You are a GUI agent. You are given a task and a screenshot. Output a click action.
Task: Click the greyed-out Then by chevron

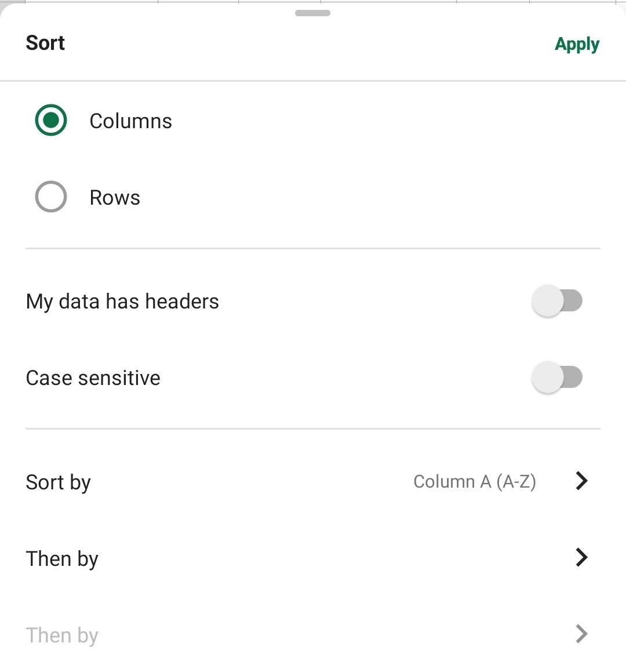pos(581,634)
